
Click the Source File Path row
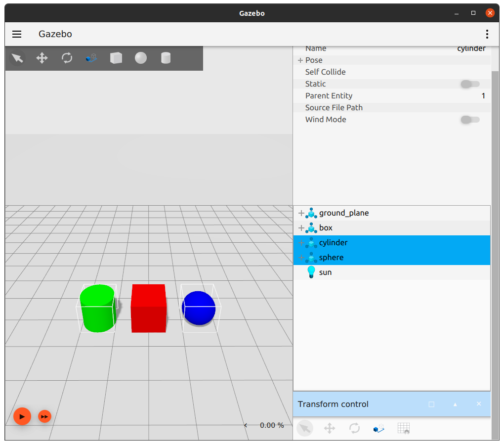392,108
